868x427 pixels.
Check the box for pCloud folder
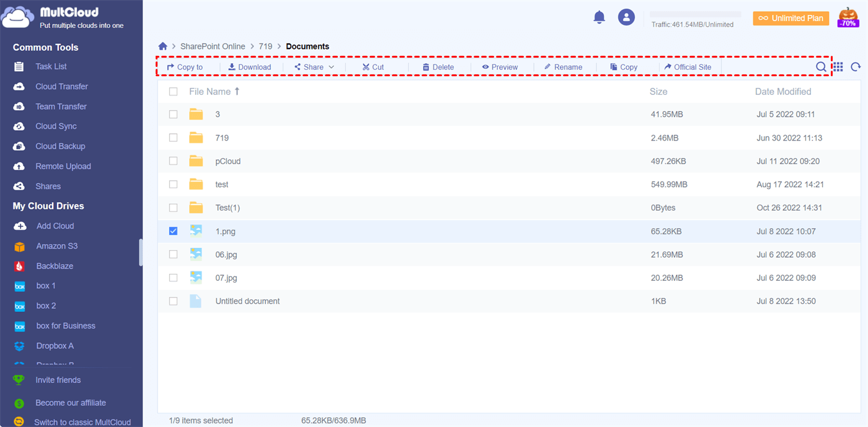(x=174, y=161)
